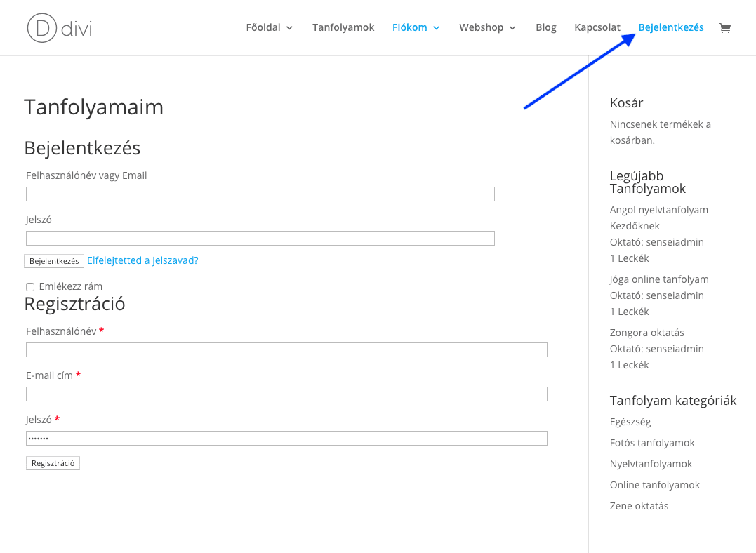Viewport: 756px width, 553px height.
Task: Open the shopping cart icon
Action: [x=724, y=28]
